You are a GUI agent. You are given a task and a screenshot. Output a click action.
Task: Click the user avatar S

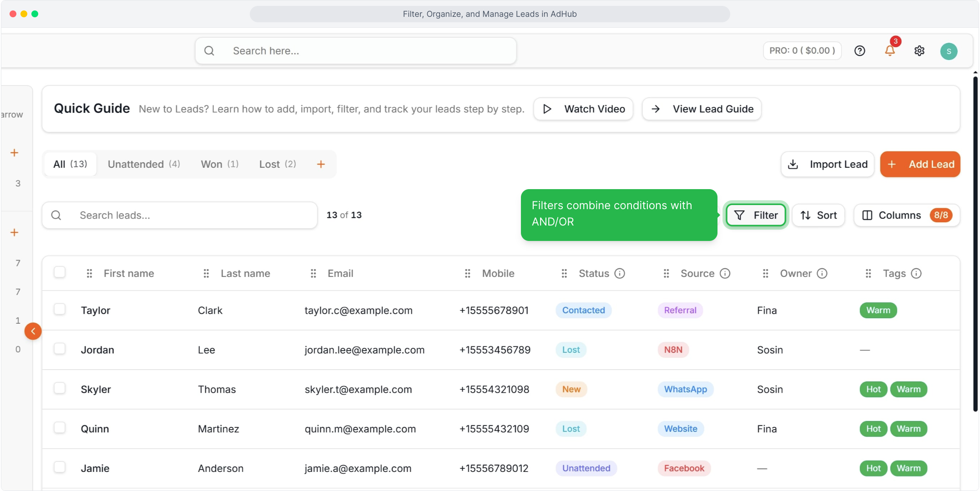[949, 51]
